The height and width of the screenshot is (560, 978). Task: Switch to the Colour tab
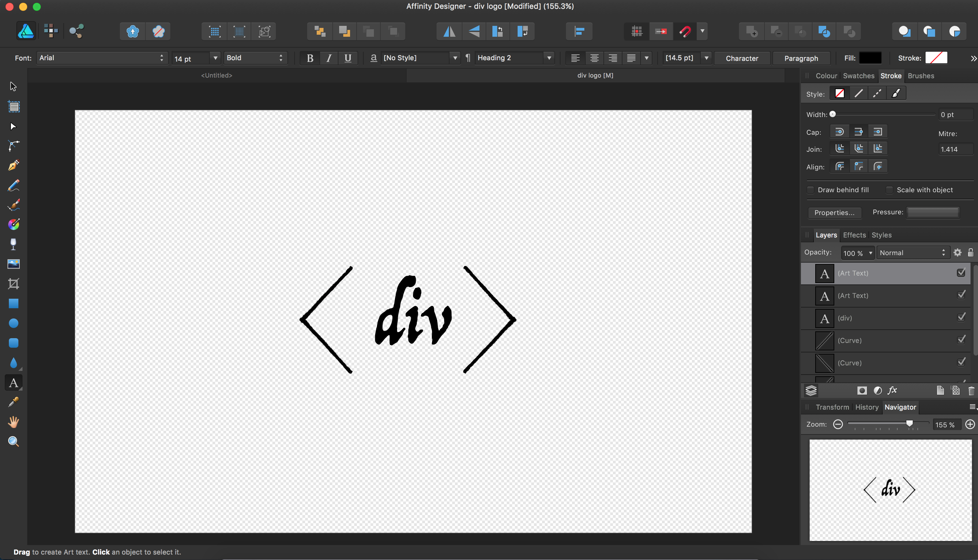click(x=825, y=75)
